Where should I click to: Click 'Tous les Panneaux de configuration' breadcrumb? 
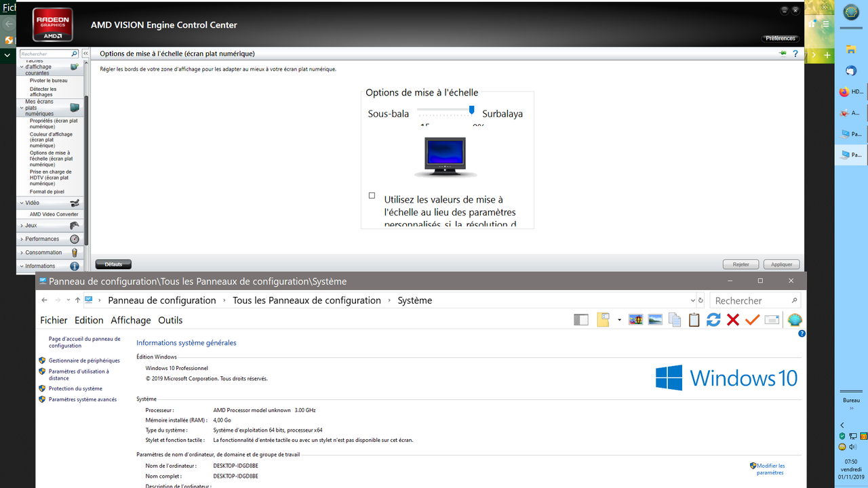(307, 300)
